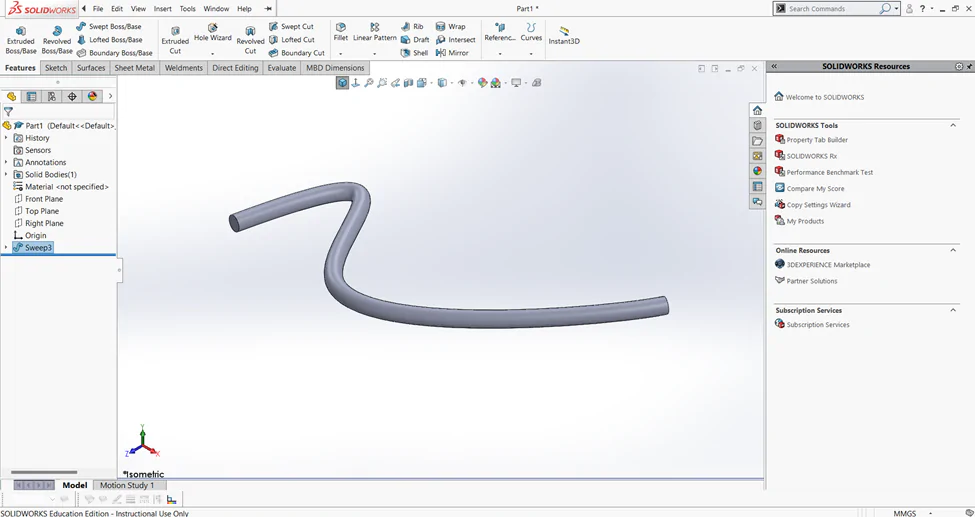Click the Edit Appearance color ball
This screenshot has height=517, width=975.
(x=482, y=82)
